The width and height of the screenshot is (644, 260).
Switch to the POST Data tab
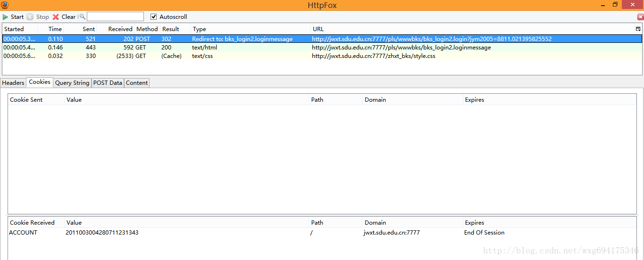[108, 82]
